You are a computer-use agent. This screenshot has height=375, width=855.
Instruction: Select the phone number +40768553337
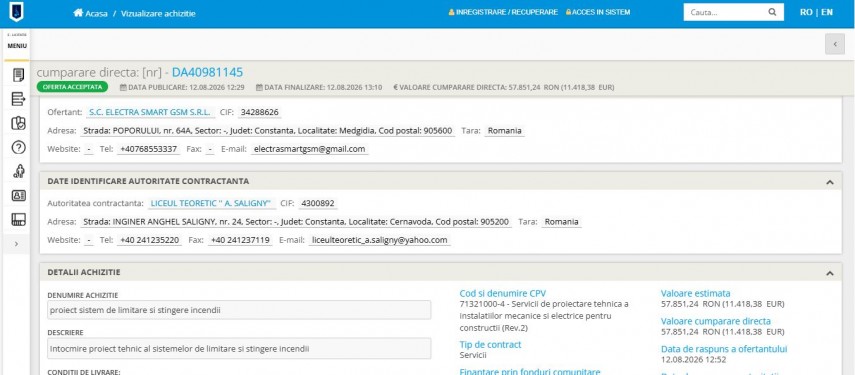pyautogui.click(x=148, y=149)
